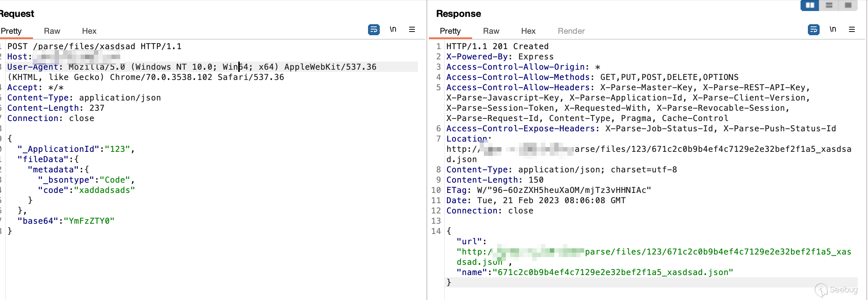Open Request panel options menu
This screenshot has width=868, height=300.
[412, 29]
